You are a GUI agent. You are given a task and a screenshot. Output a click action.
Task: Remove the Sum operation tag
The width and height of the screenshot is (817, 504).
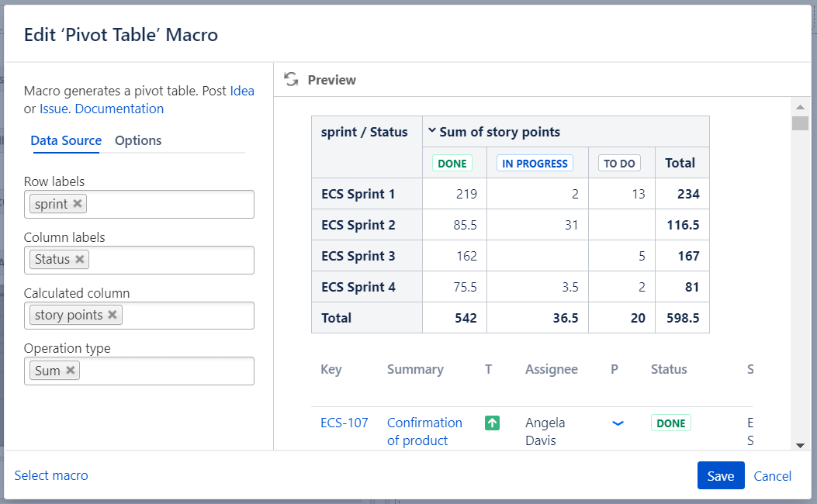tap(71, 371)
